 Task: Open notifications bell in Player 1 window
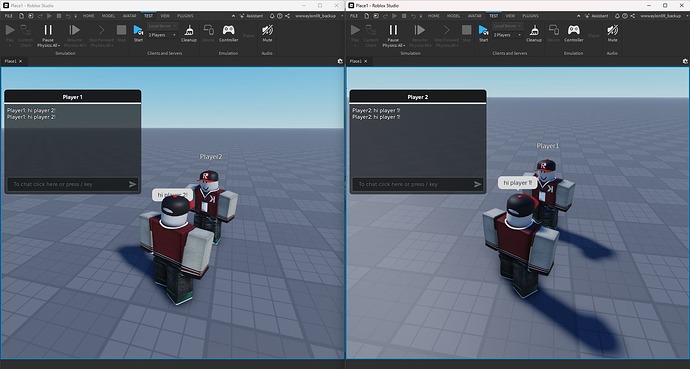[x=272, y=16]
